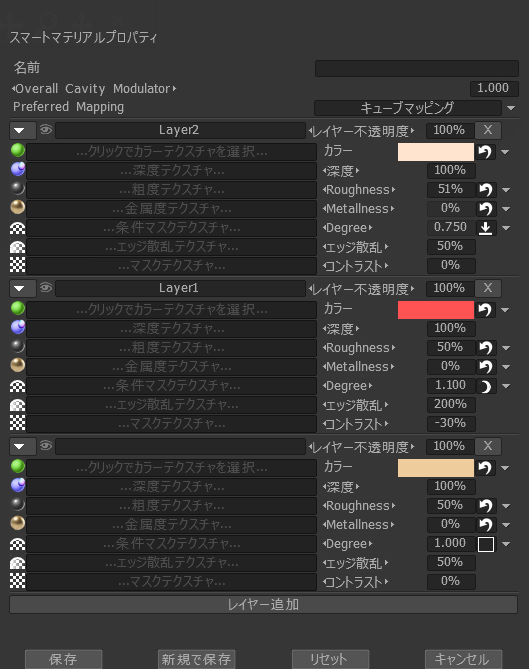The width and height of the screenshot is (529, 669).
Task: Delete Layer2 with its X button
Action: [x=488, y=130]
